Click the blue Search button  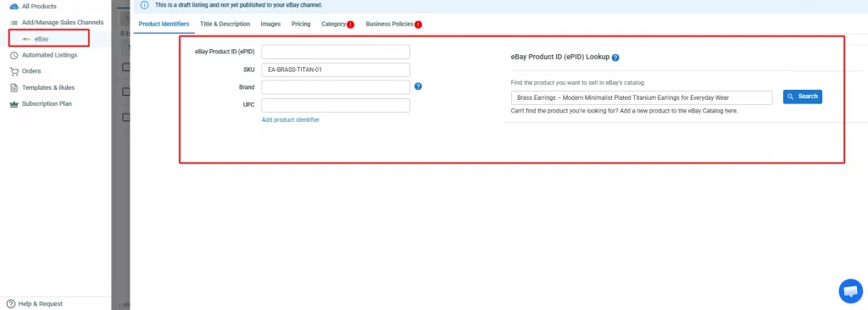(803, 97)
